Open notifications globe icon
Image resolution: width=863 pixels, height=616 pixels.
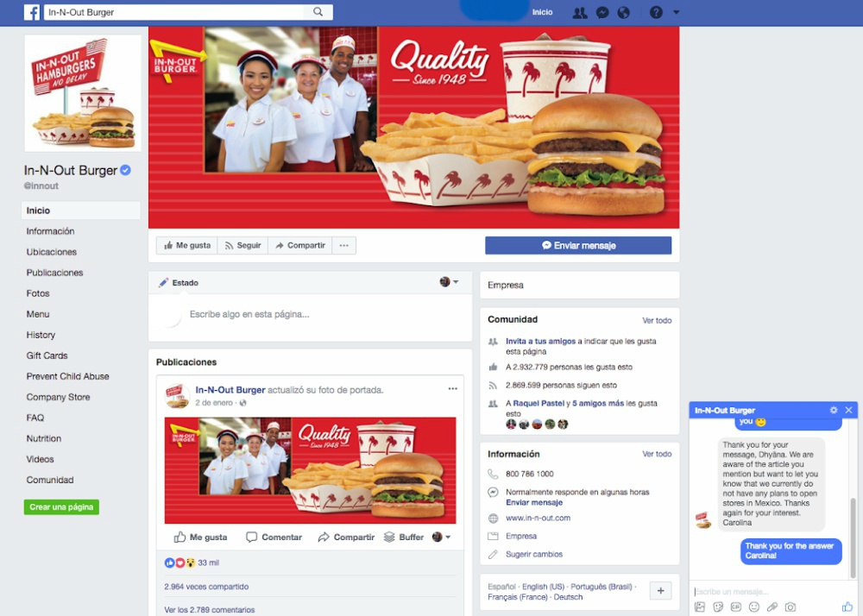(x=624, y=13)
